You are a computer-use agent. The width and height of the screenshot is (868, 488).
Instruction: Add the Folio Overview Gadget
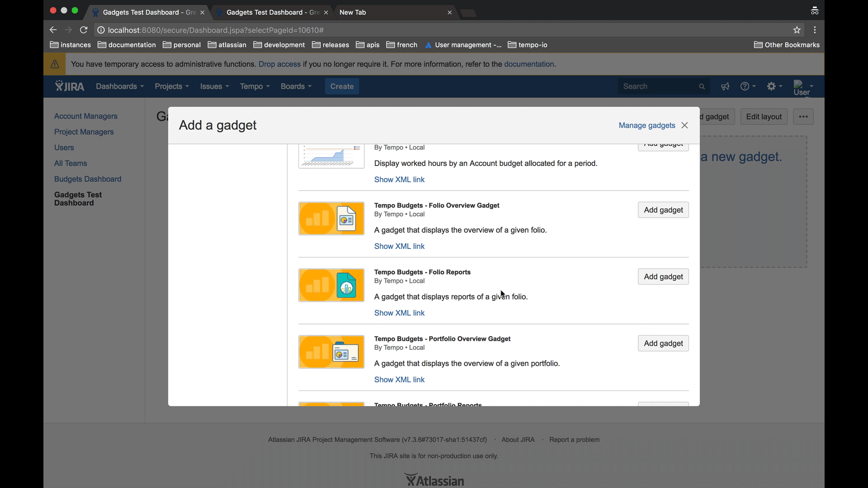coord(663,210)
